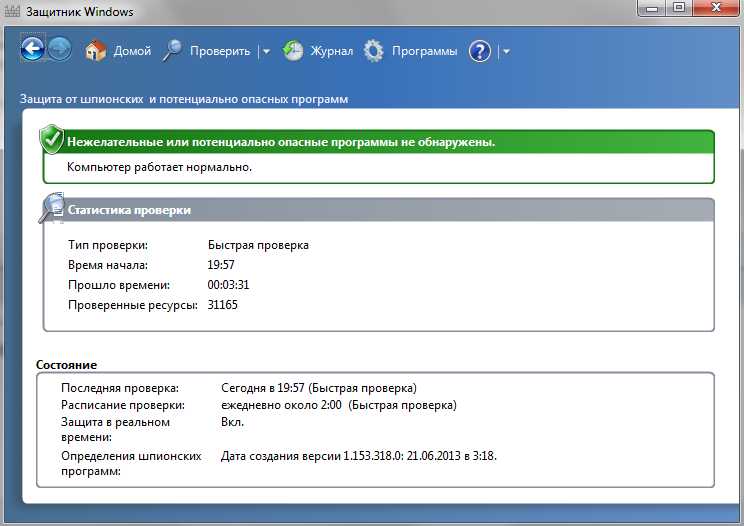744x526 pixels.
Task: Click the green shield status icon
Action: [52, 140]
